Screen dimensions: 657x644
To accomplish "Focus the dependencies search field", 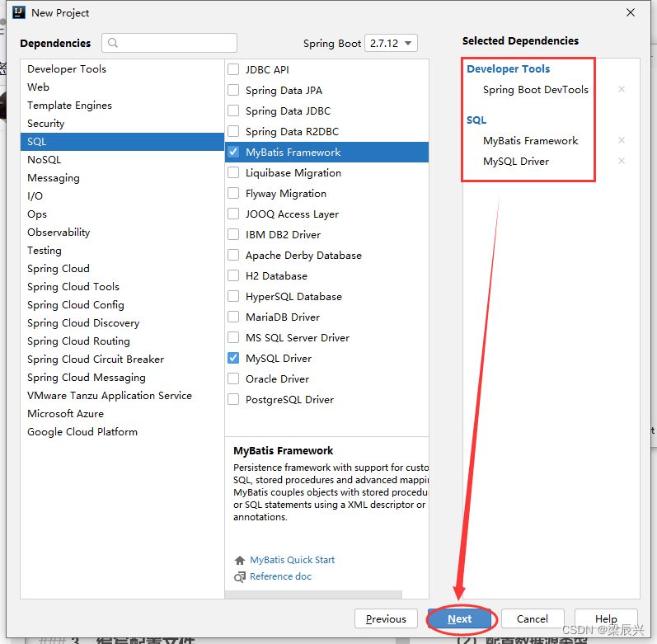I will point(169,43).
